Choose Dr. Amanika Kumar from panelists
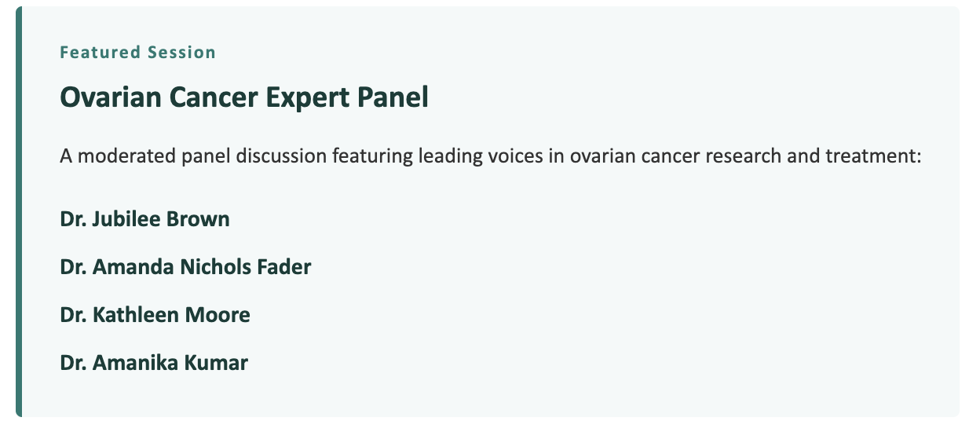The height and width of the screenshot is (443, 980). coord(154,363)
